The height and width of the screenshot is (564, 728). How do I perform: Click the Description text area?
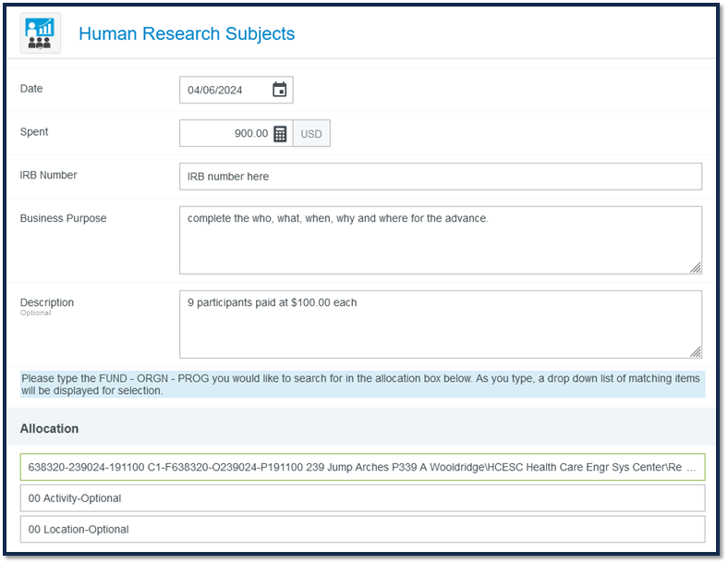tap(441, 325)
